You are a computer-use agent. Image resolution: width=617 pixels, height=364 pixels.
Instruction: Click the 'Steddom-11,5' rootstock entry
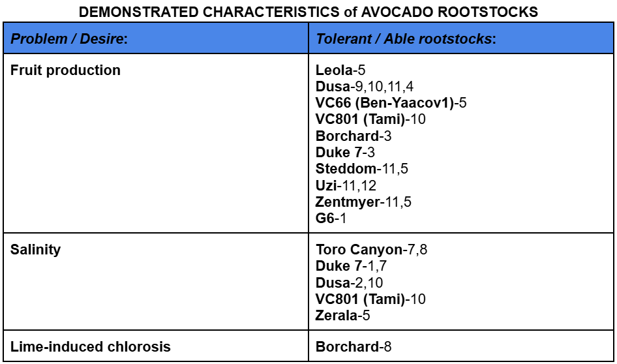[x=362, y=169]
